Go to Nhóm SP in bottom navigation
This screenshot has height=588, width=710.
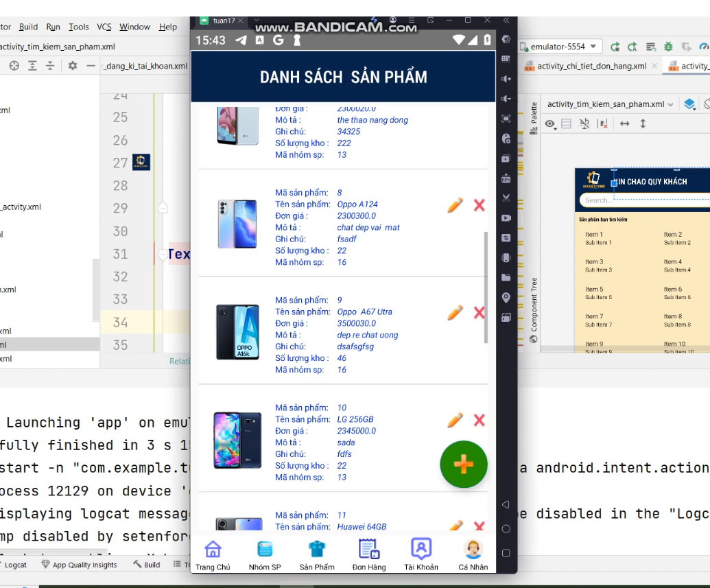pos(265,555)
